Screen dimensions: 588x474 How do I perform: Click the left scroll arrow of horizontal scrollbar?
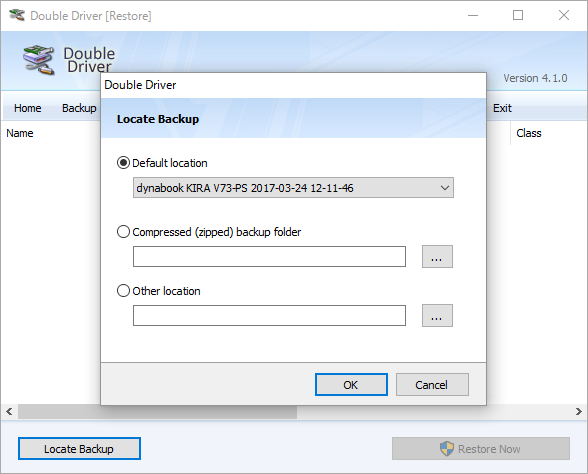[9, 412]
